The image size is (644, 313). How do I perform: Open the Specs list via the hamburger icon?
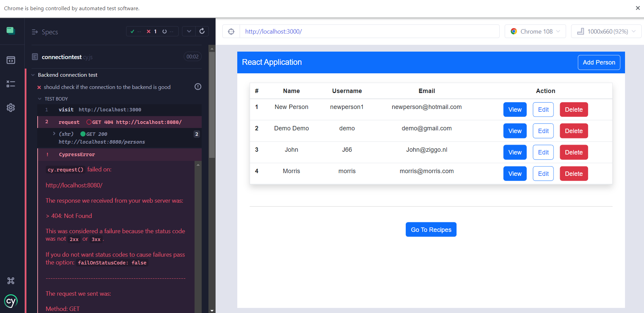pyautogui.click(x=35, y=32)
